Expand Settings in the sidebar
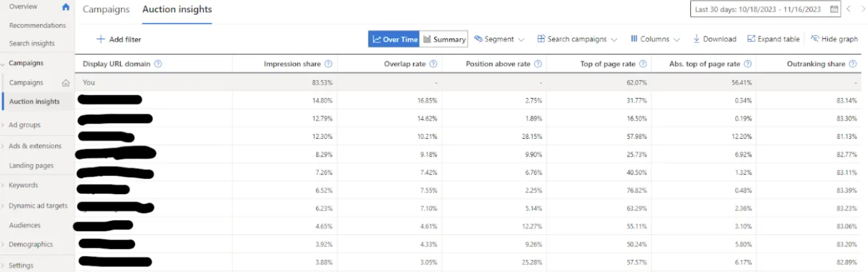This screenshot has height=272, width=868. pyautogui.click(x=3, y=266)
